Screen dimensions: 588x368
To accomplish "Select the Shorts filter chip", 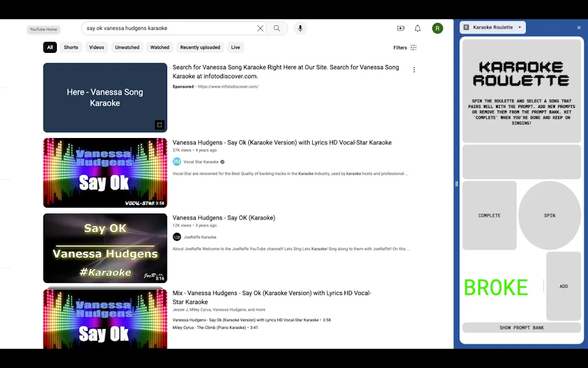I will (x=71, y=47).
